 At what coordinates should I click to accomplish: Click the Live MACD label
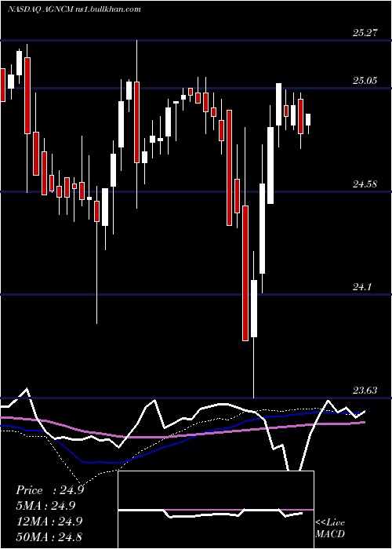point(330,528)
